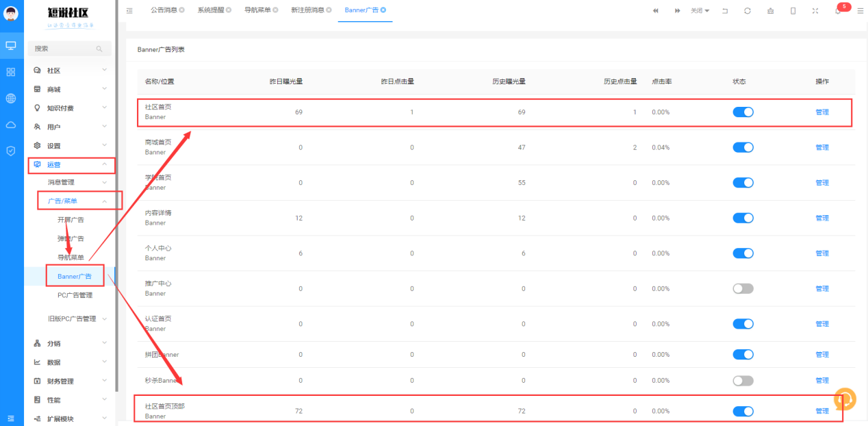Screen dimensions: 868x426
Task: Enable the status switch for 秒杀Banner
Action: [743, 380]
